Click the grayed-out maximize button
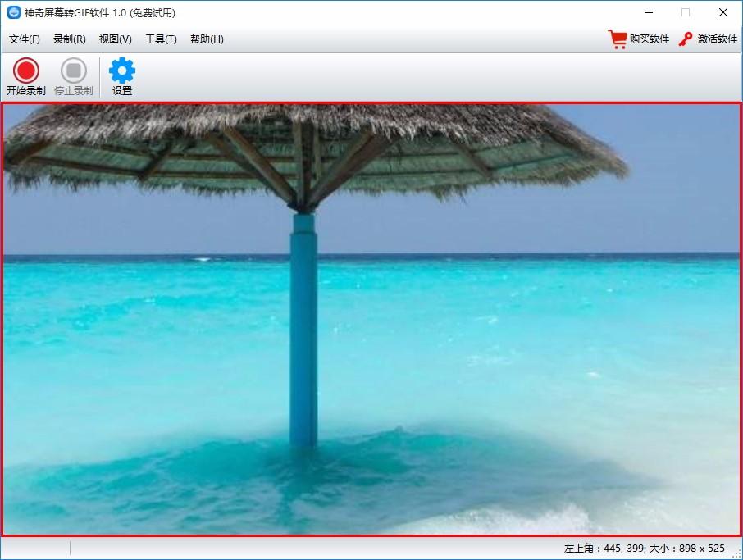This screenshot has height=560, width=743. click(x=686, y=13)
